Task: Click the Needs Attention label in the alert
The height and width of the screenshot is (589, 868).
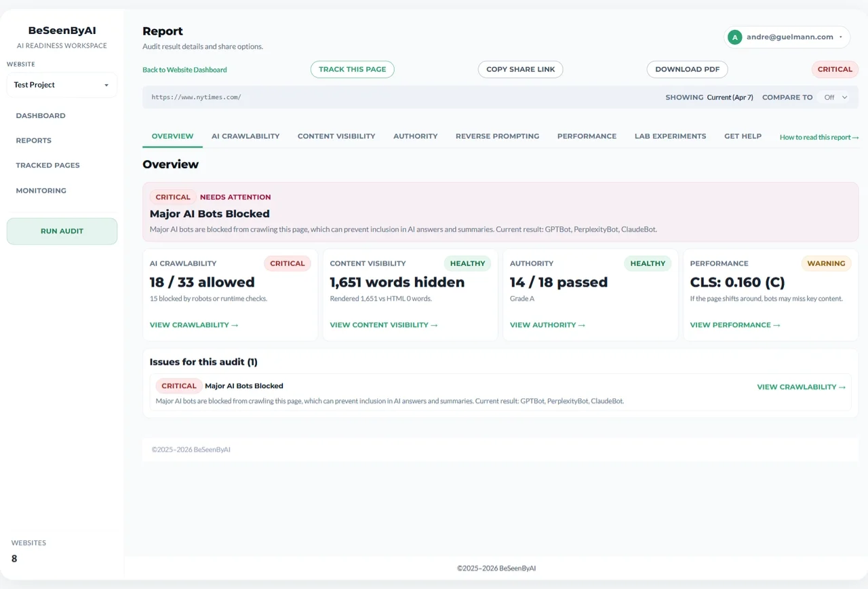Action: [235, 197]
